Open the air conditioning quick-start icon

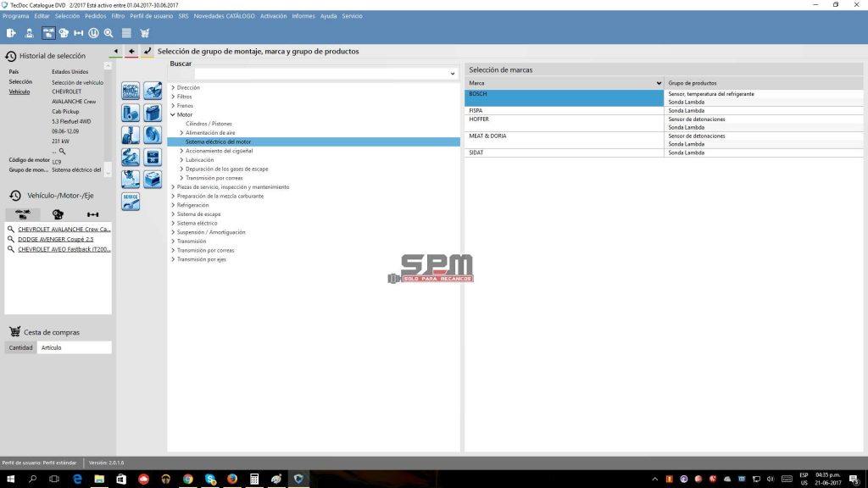point(153,157)
